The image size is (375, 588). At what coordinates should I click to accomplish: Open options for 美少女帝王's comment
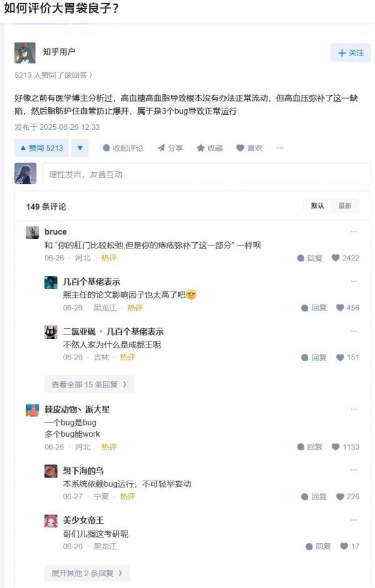354,520
